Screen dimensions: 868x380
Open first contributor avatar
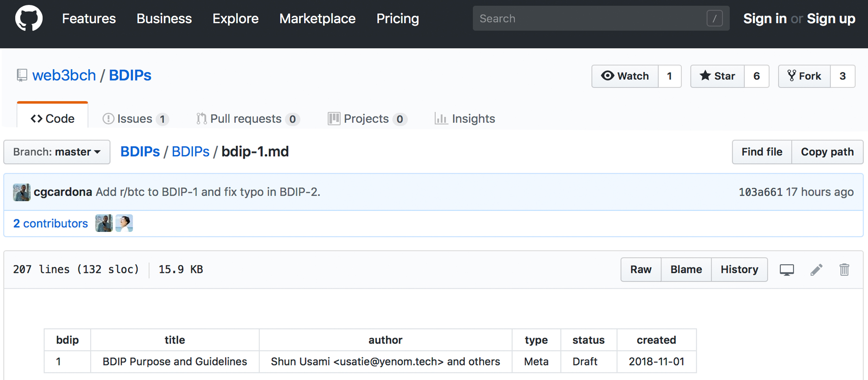[104, 223]
